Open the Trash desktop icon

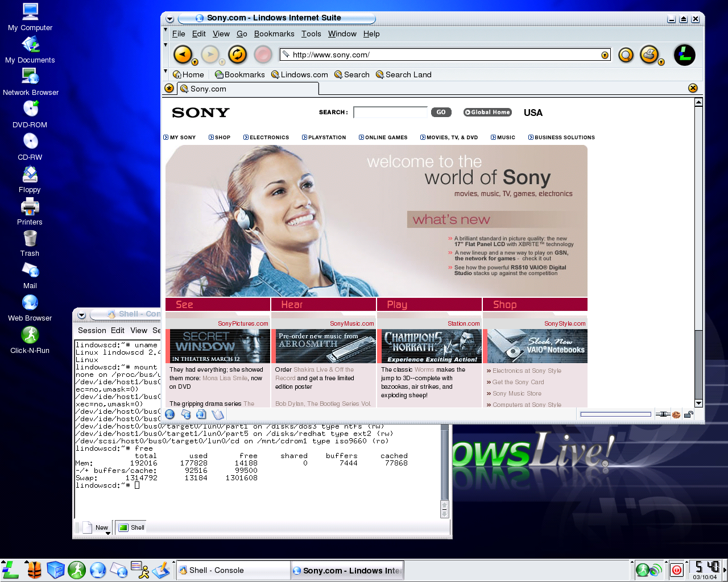(30, 244)
